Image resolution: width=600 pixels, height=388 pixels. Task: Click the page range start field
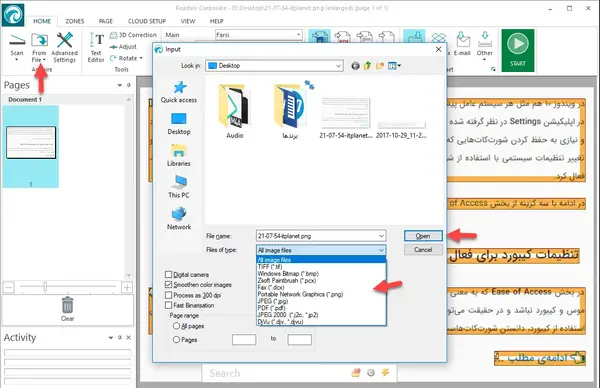[244, 339]
